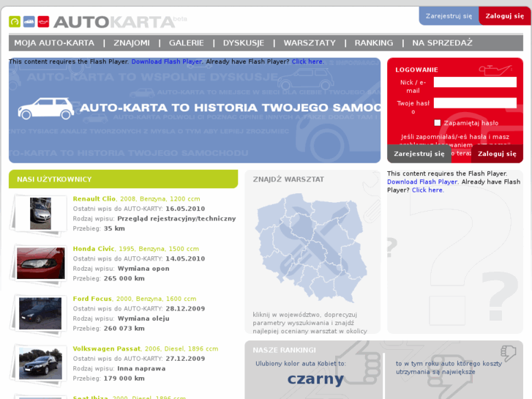Click the 'koszty utrzymania są największe' ranking text

coord(449,368)
